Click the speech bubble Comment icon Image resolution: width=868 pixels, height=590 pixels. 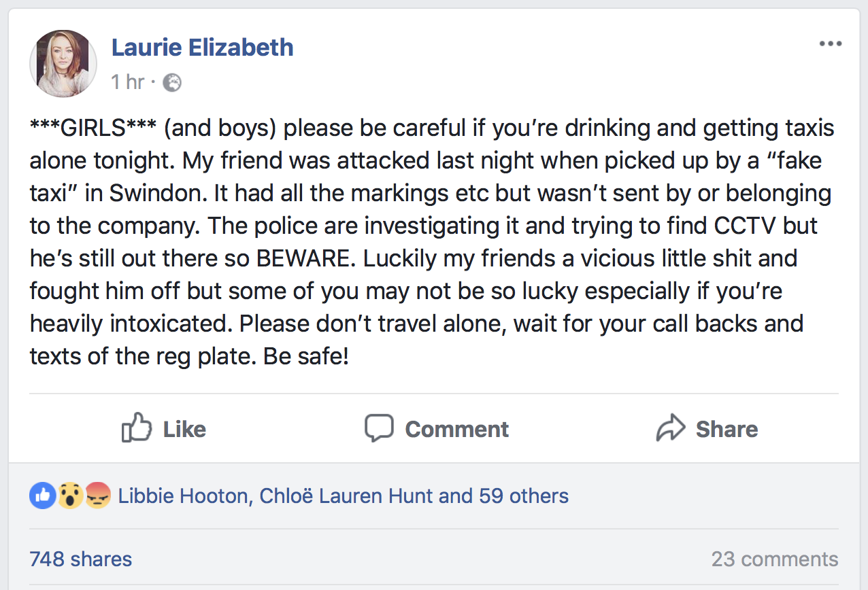point(379,428)
